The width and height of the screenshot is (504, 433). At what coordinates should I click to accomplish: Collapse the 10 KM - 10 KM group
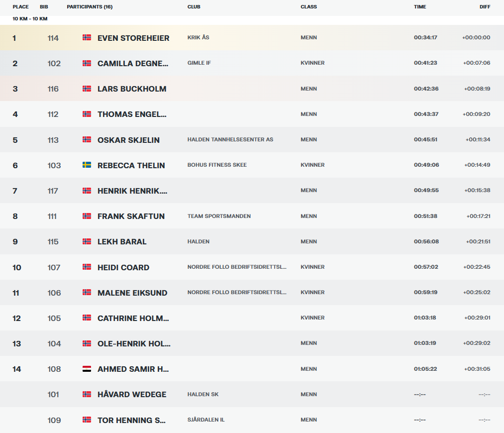click(30, 19)
